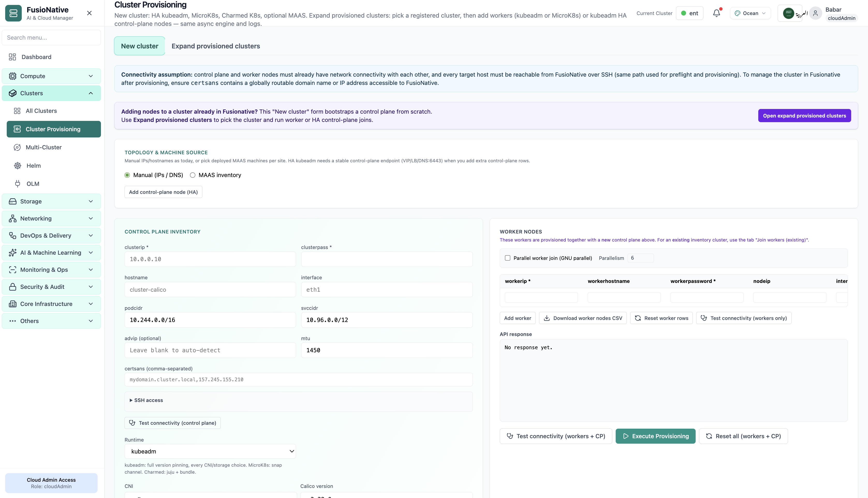Viewport: 868px width, 498px height.
Task: Click the download icon on worker nodes CSV
Action: click(x=547, y=318)
